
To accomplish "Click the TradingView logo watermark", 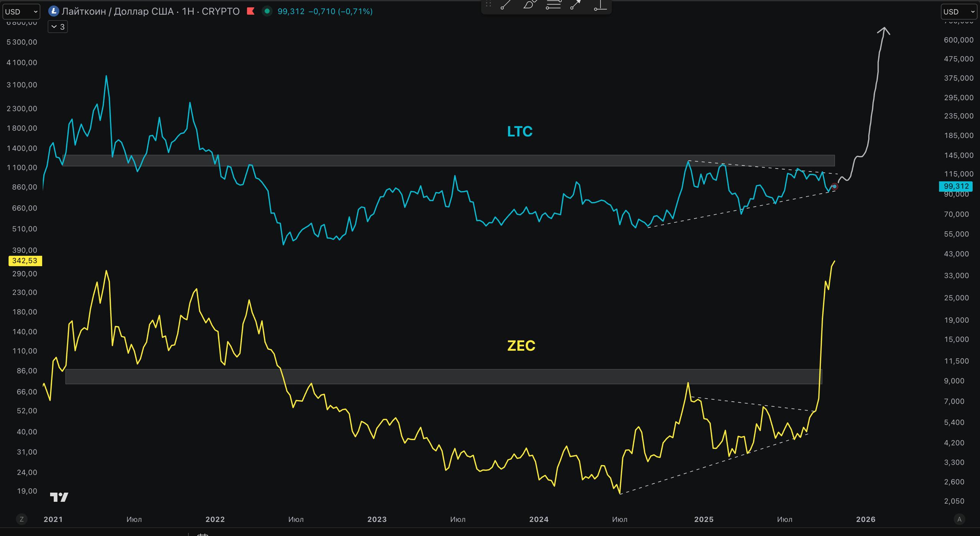I will (59, 497).
